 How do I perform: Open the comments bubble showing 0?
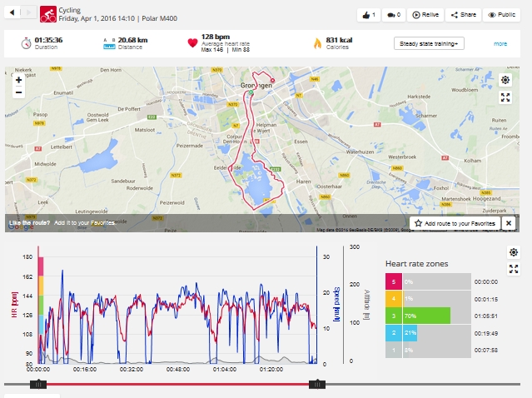pos(394,15)
